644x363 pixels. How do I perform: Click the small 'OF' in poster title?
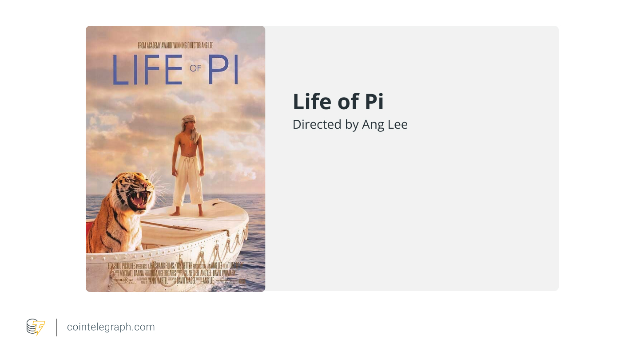pyautogui.click(x=195, y=68)
